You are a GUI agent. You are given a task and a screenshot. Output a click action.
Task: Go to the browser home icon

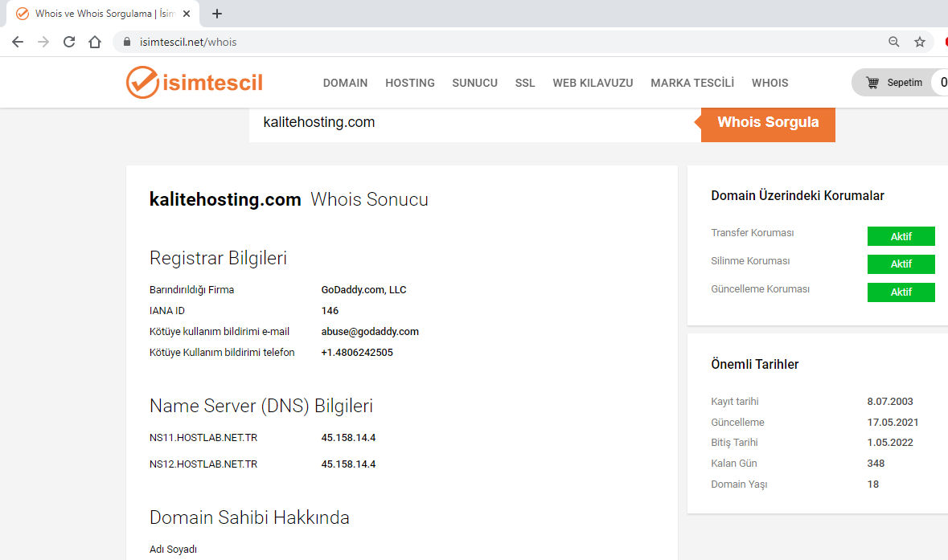pos(95,42)
